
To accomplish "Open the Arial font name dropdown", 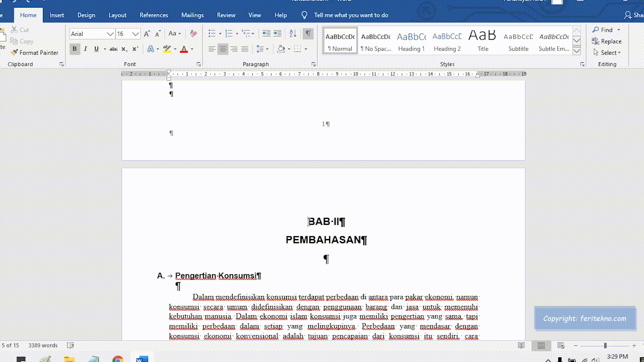I will (110, 34).
